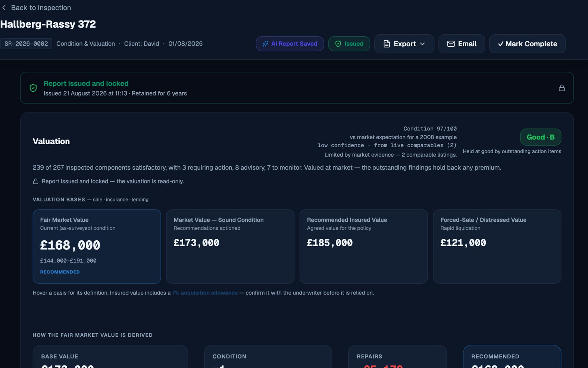
Task: Click the small lock icon beside read-only note
Action: (x=35, y=181)
